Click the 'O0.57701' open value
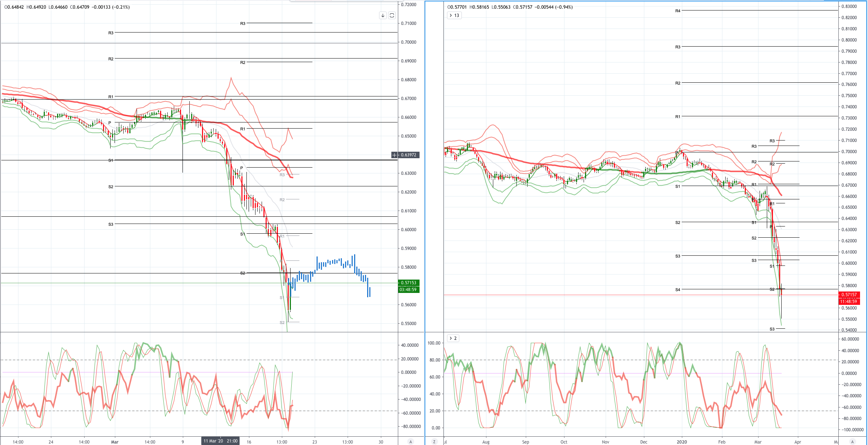 [457, 7]
